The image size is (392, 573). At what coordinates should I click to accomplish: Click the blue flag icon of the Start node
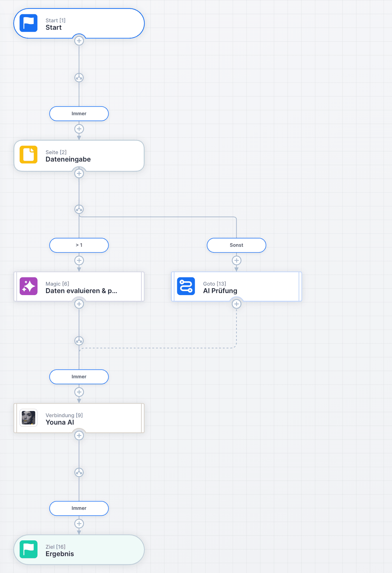tap(28, 23)
